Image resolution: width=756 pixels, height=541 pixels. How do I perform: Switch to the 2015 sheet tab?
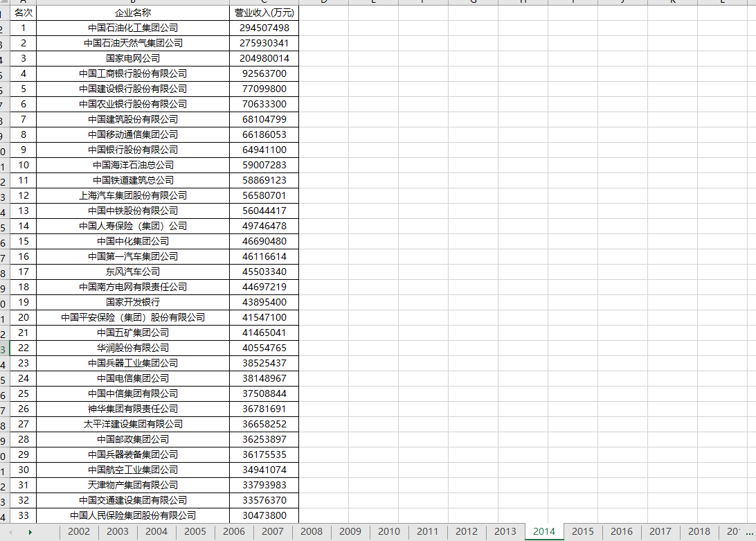point(583,531)
